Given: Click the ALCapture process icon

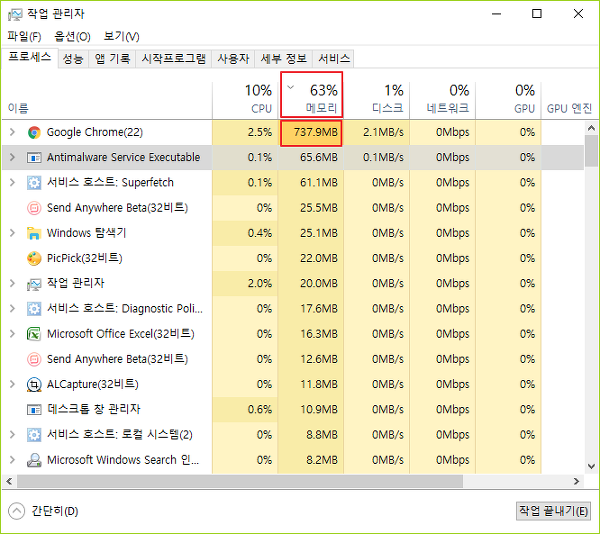Looking at the screenshot, I should click(x=34, y=384).
